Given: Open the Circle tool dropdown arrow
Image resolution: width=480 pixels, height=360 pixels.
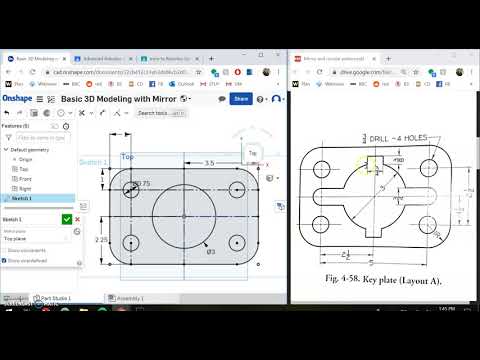Looking at the screenshot, I should click(x=70, y=113).
